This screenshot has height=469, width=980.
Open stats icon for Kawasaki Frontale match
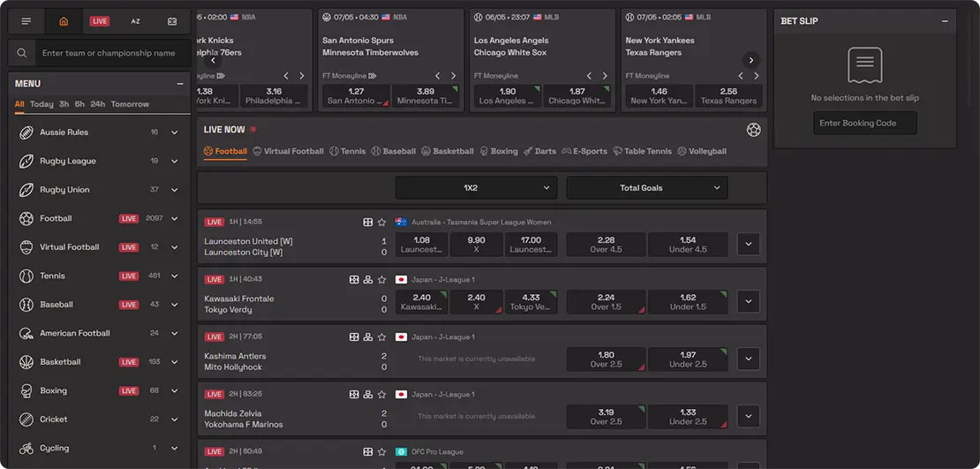coord(368,279)
